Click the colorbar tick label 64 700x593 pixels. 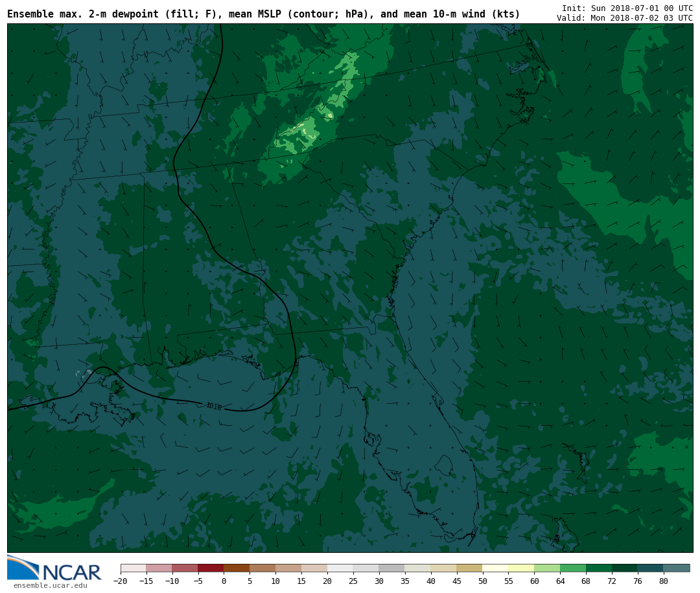point(561,581)
